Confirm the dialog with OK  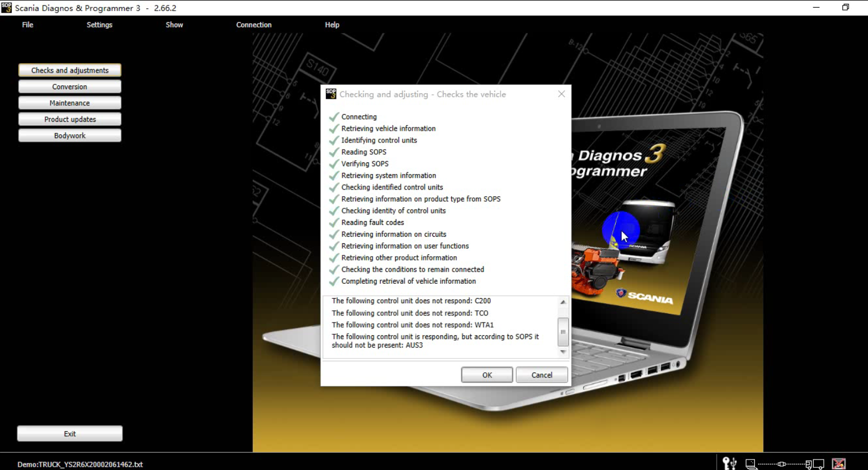(x=487, y=375)
